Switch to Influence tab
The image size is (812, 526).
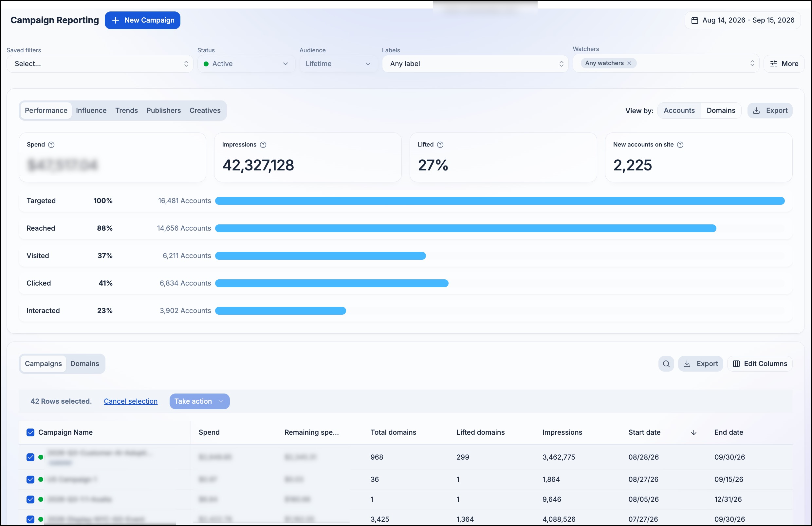tap(91, 111)
